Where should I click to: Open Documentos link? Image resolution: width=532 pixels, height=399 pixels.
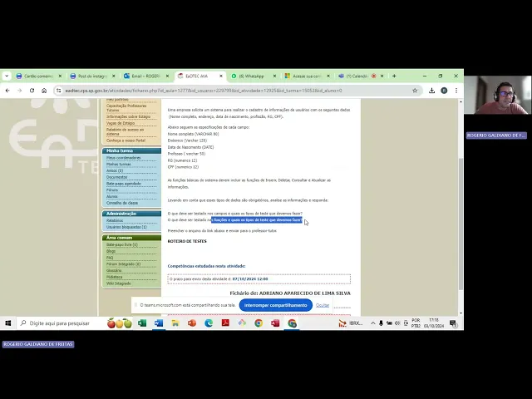[x=116, y=177]
